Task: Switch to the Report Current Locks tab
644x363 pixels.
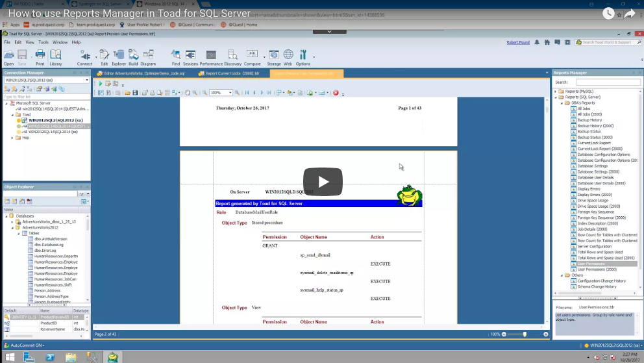Action: coord(231,73)
